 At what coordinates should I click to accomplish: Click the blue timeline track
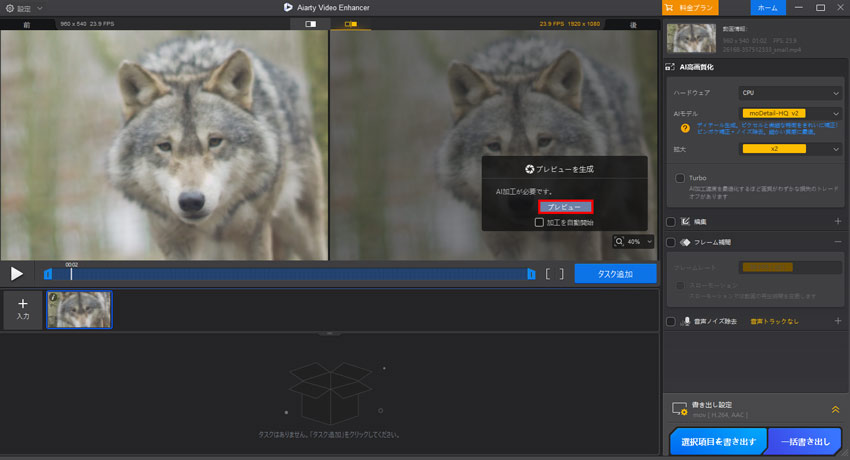289,274
